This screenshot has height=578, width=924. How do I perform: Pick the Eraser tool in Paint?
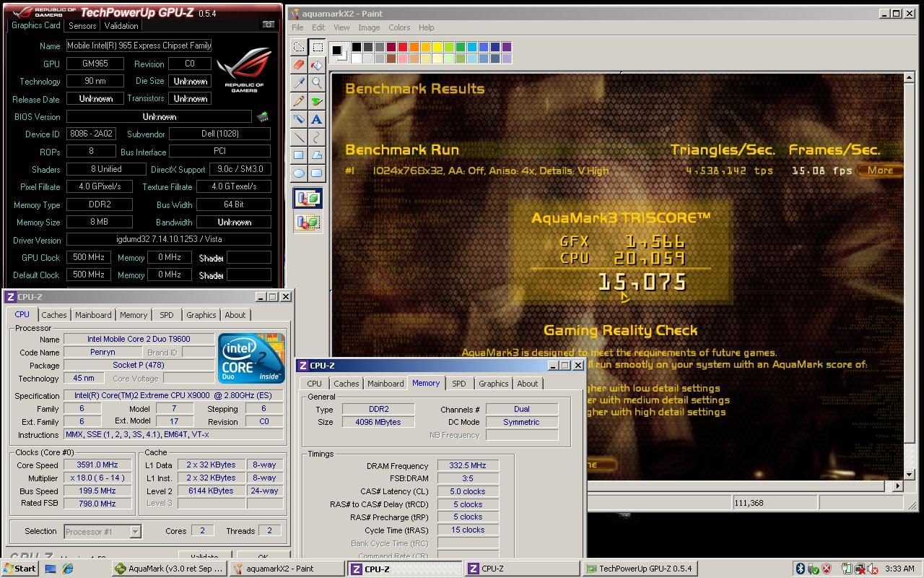coord(299,65)
